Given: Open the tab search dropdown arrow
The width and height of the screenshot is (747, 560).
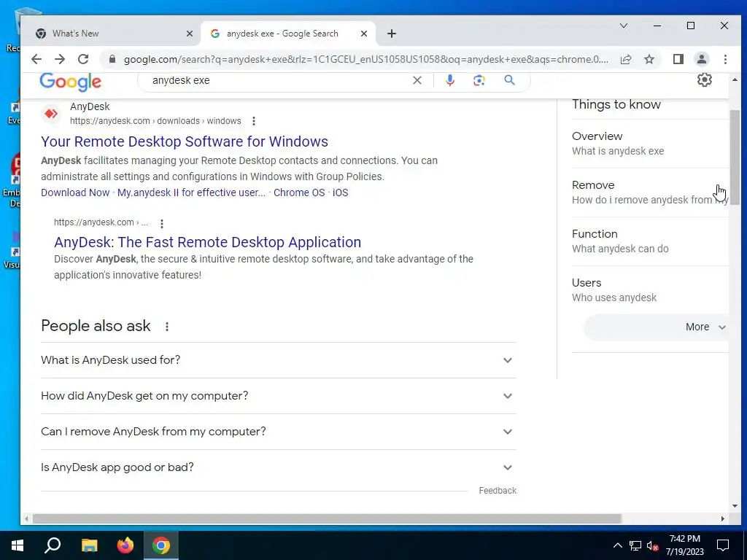Looking at the screenshot, I should point(624,26).
